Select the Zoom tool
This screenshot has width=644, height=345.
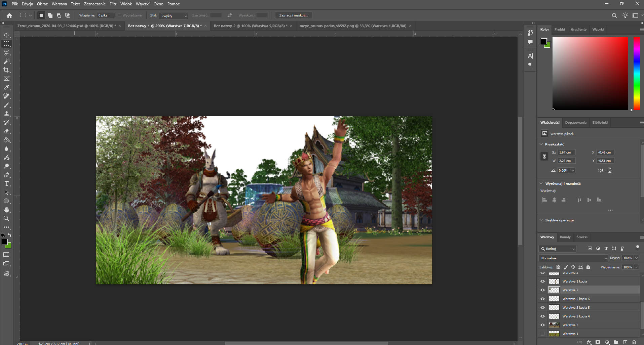(6, 218)
